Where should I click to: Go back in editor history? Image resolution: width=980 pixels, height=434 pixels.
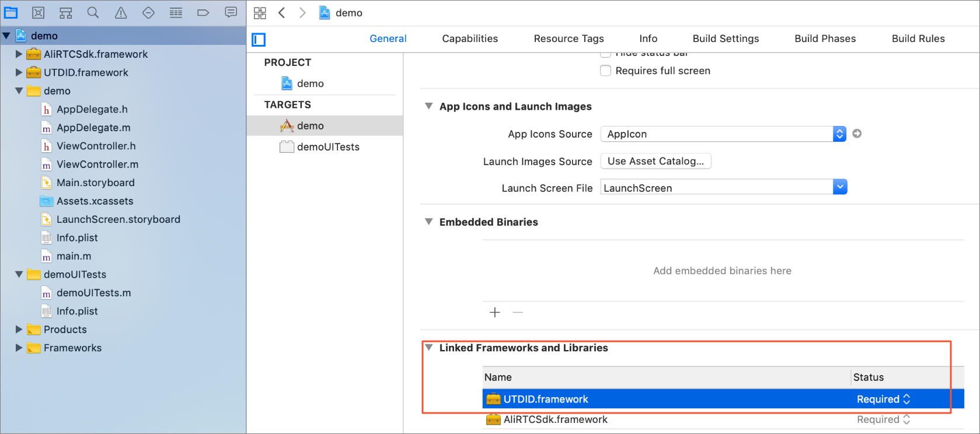282,13
